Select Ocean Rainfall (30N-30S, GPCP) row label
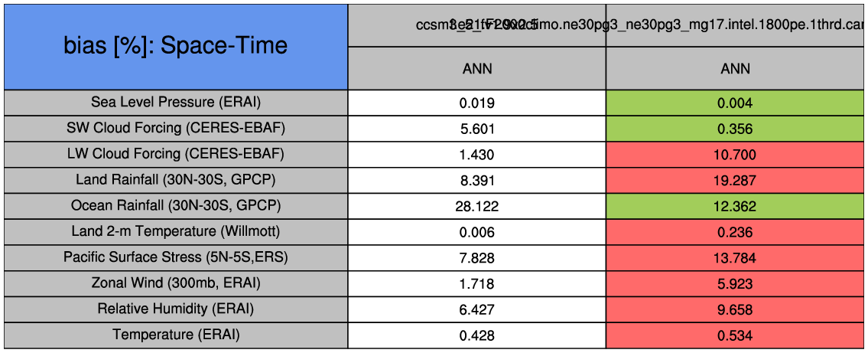 click(176, 206)
